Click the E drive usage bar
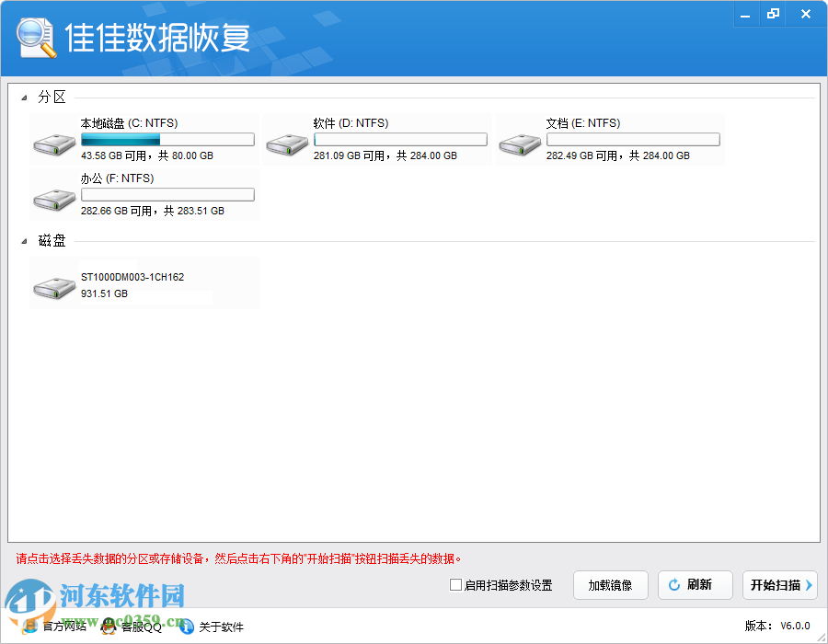828x644 pixels. click(633, 139)
